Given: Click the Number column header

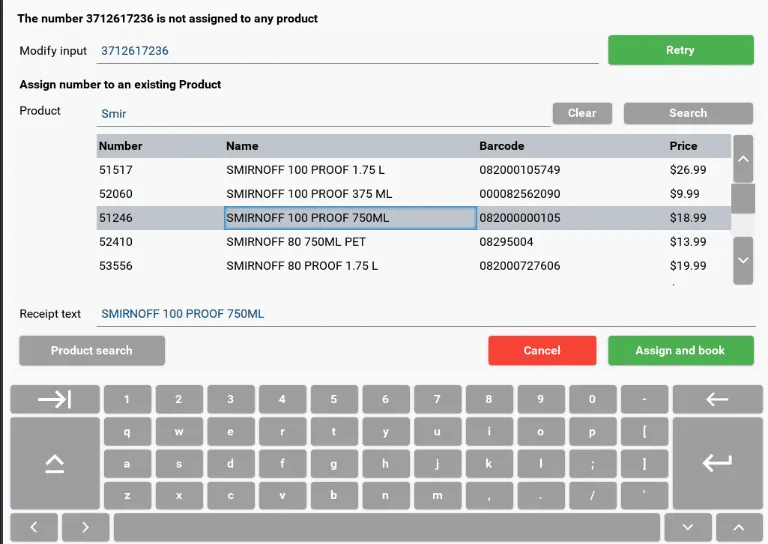Looking at the screenshot, I should (x=120, y=146).
